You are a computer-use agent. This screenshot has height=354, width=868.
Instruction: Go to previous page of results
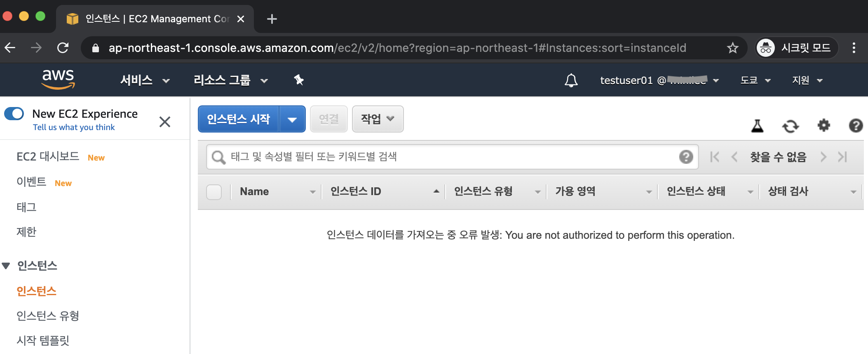click(734, 157)
